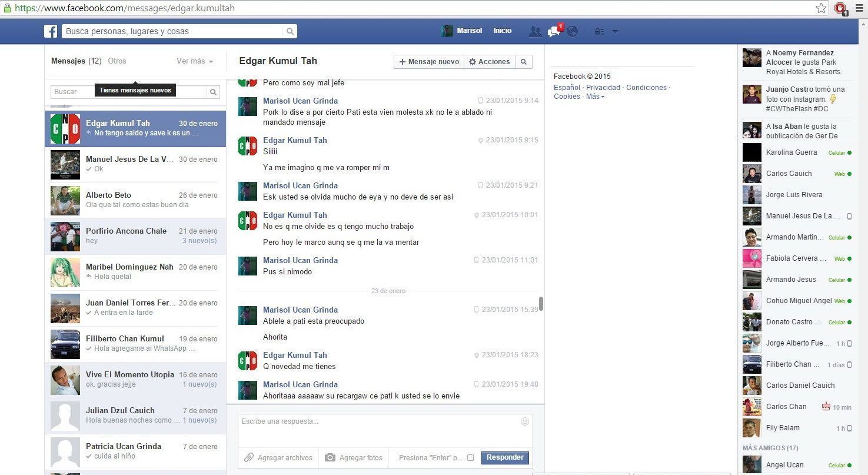Open the Privacidad link

603,88
